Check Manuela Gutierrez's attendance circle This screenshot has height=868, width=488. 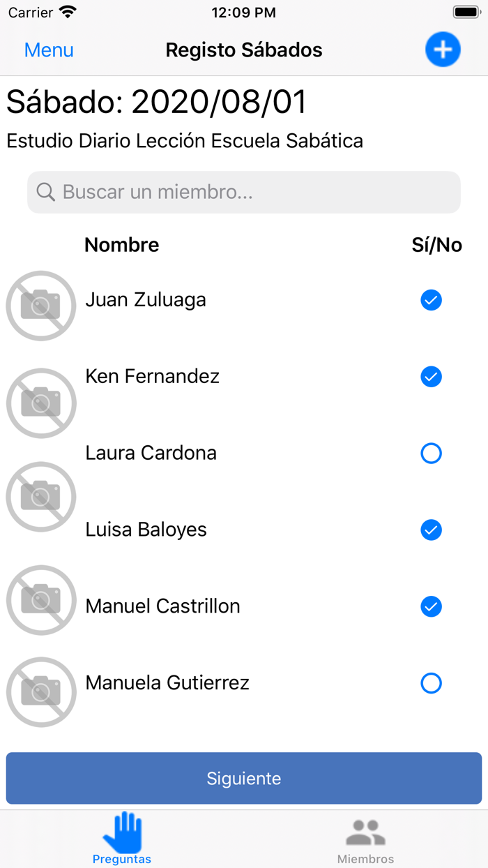pyautogui.click(x=431, y=683)
